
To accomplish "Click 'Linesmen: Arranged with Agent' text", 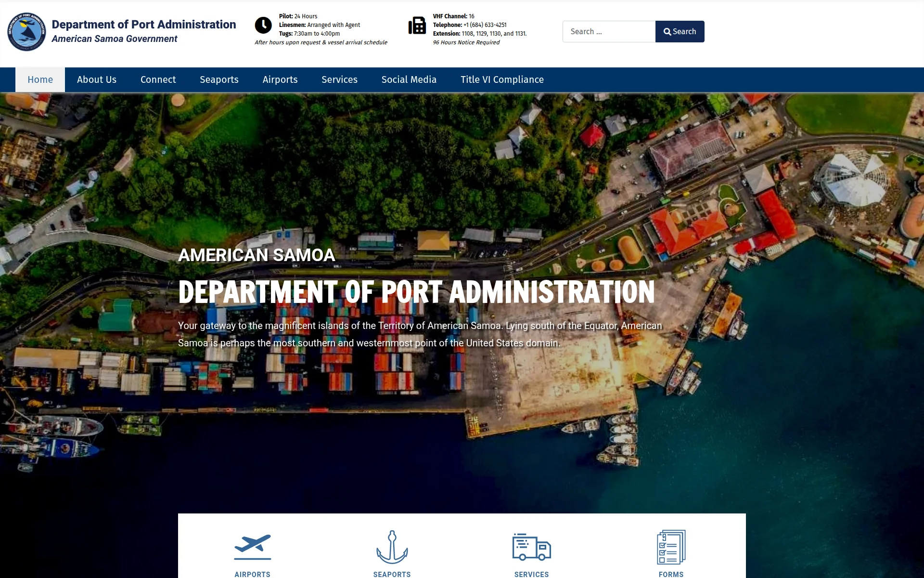I will click(x=320, y=25).
